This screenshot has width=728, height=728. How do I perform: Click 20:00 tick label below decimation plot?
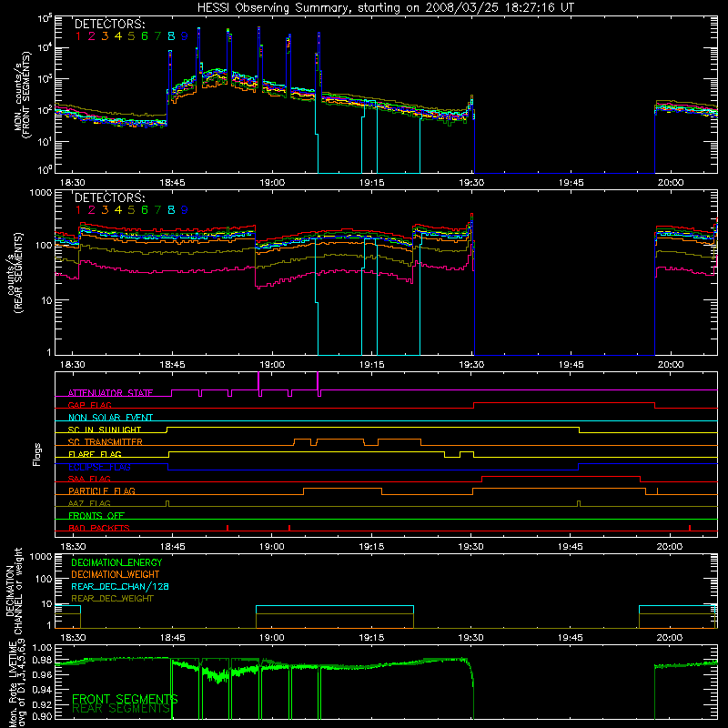670,637
